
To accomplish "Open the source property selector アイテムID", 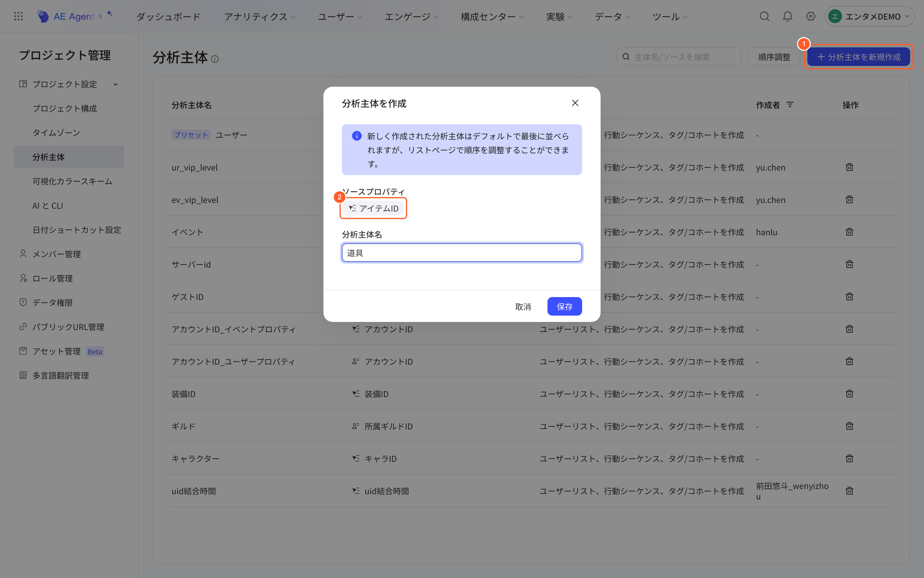I will [x=373, y=208].
